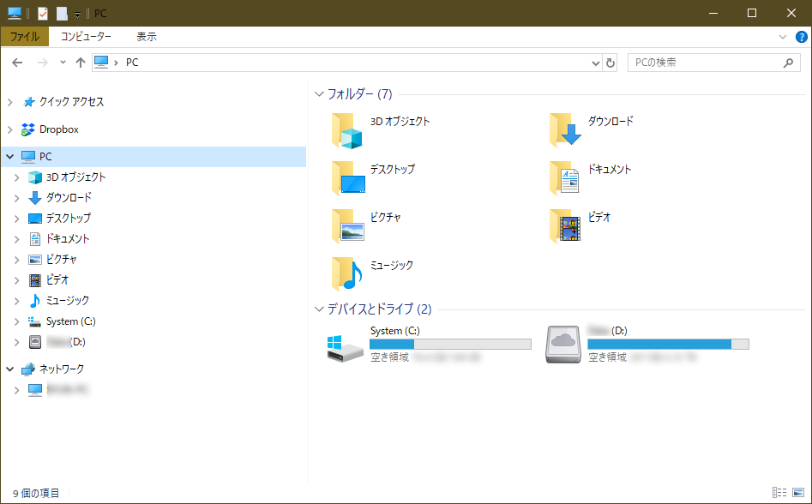Go up one level with up arrow
The image size is (812, 504).
coord(81,63)
